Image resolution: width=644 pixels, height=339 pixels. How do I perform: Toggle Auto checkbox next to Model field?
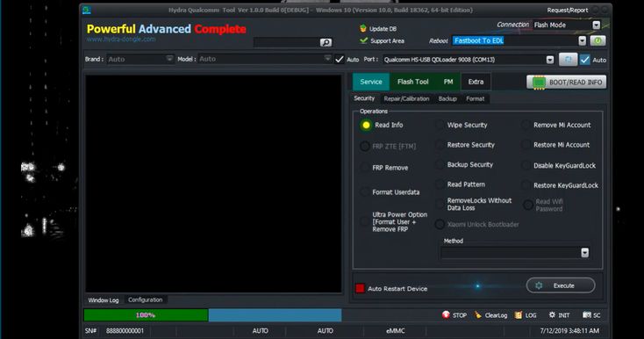(x=340, y=59)
